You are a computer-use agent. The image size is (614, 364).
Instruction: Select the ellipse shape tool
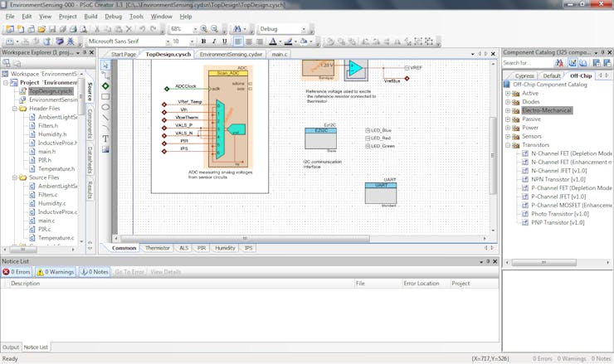105,107
